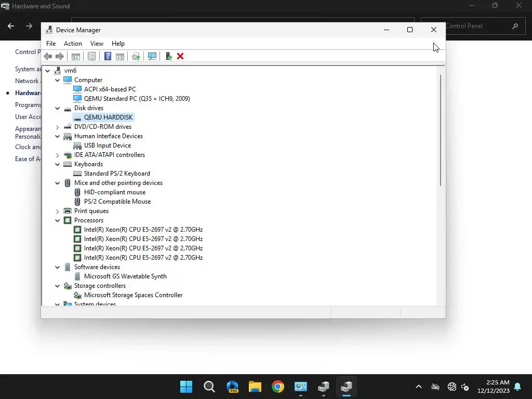Image resolution: width=532 pixels, height=399 pixels.
Task: Click the Update device driver toolbar icon
Action: coord(136,56)
